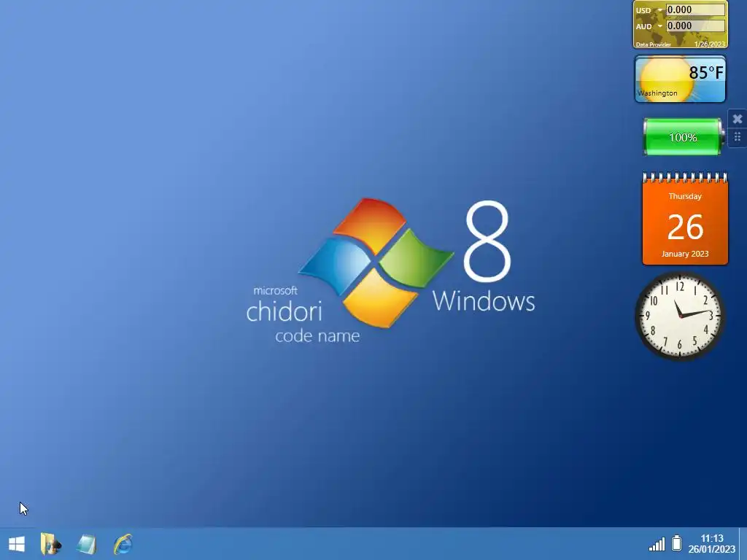Close the battery gadget
The width and height of the screenshot is (747, 560).
click(737, 119)
